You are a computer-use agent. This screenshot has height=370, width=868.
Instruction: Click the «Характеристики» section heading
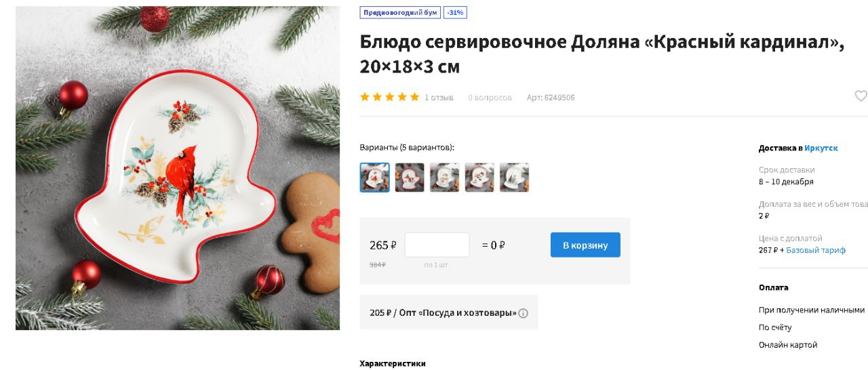(393, 364)
